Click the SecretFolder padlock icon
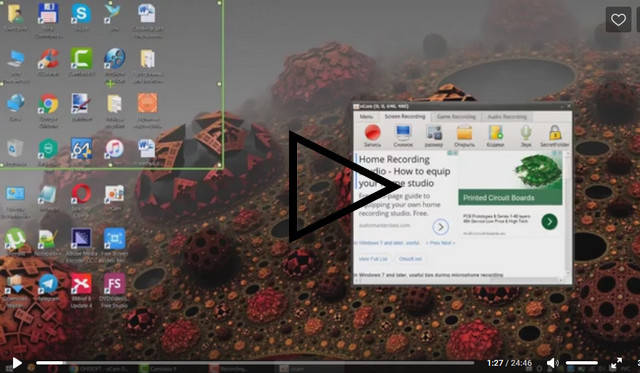Screen dimensions: 640x373 [555, 133]
